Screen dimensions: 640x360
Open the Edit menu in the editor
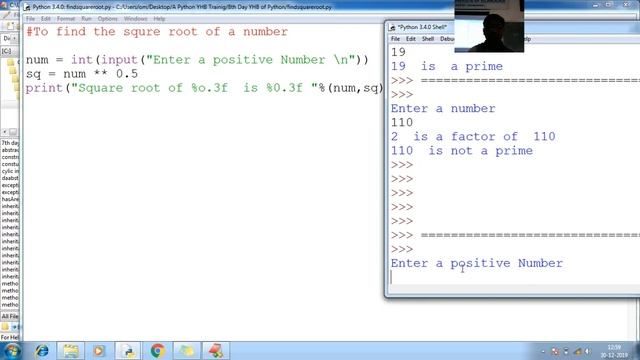tap(46, 19)
